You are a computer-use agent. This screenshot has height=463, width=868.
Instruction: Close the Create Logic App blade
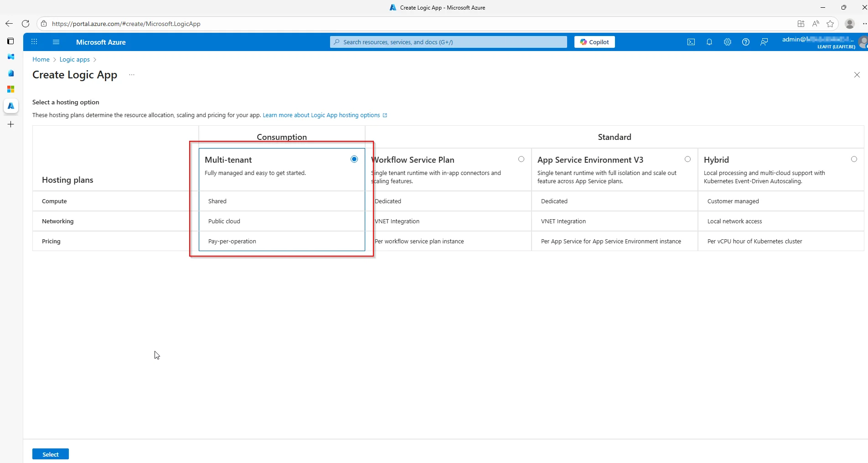pos(857,75)
